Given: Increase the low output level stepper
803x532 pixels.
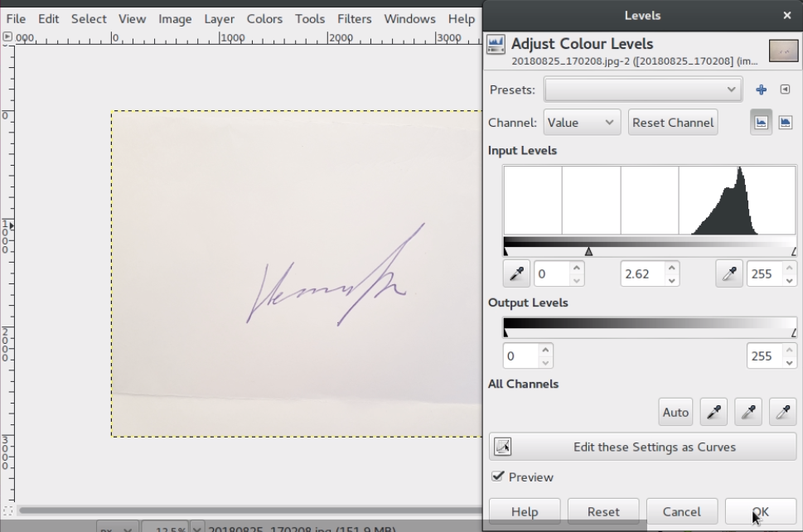Looking at the screenshot, I should click(x=545, y=350).
